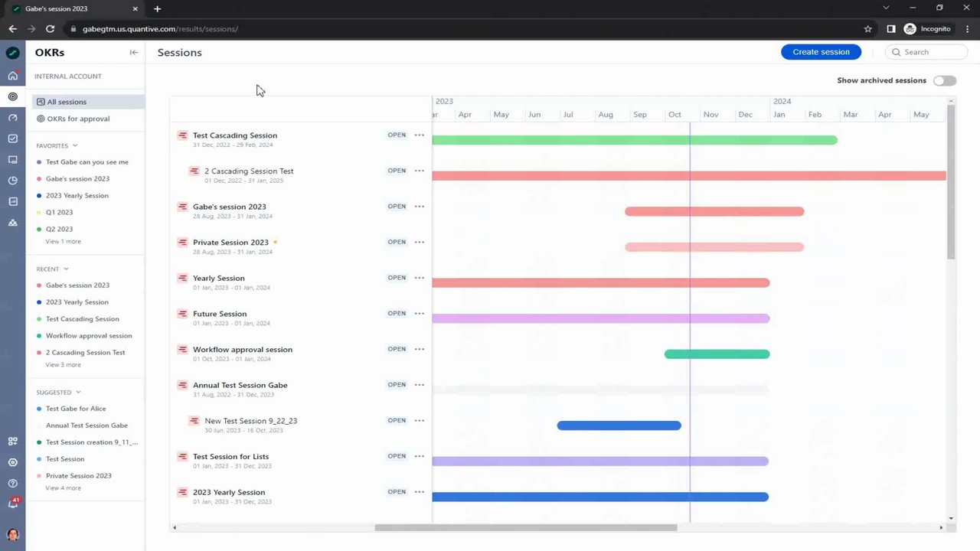Open more options for Workflow approval session row

point(420,349)
